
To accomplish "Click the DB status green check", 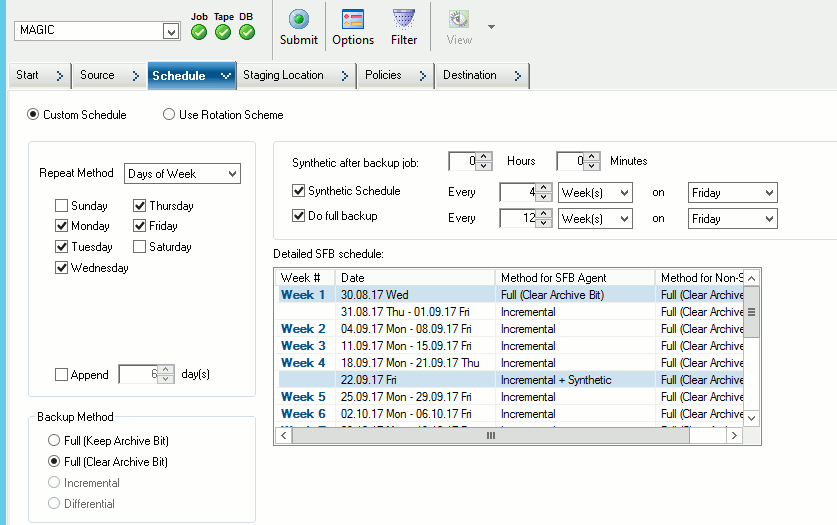I will 247,33.
